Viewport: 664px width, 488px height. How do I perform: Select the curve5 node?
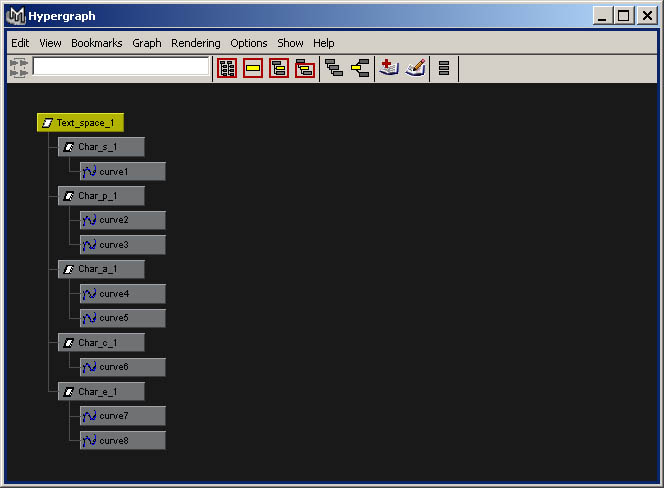coord(123,318)
